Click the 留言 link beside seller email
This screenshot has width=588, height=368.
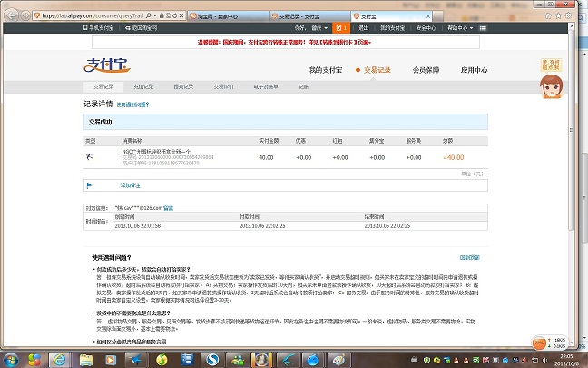tap(168, 209)
